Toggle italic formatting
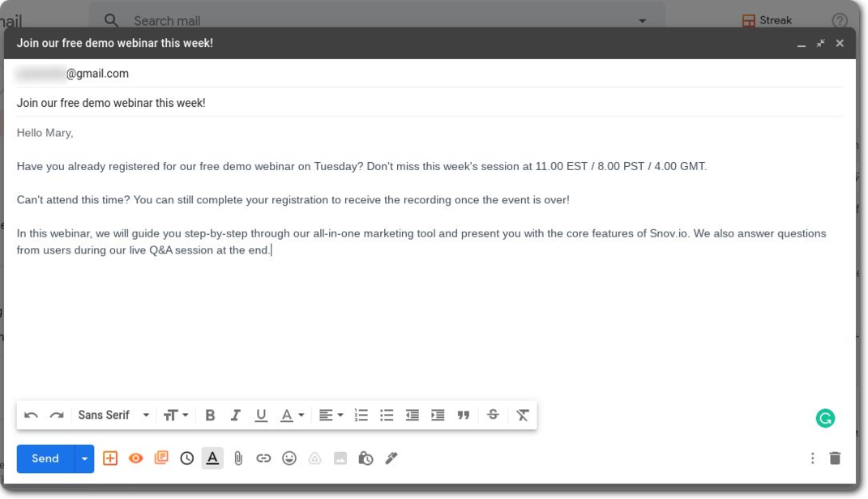Screen dimensions: 868x499 click(x=235, y=416)
